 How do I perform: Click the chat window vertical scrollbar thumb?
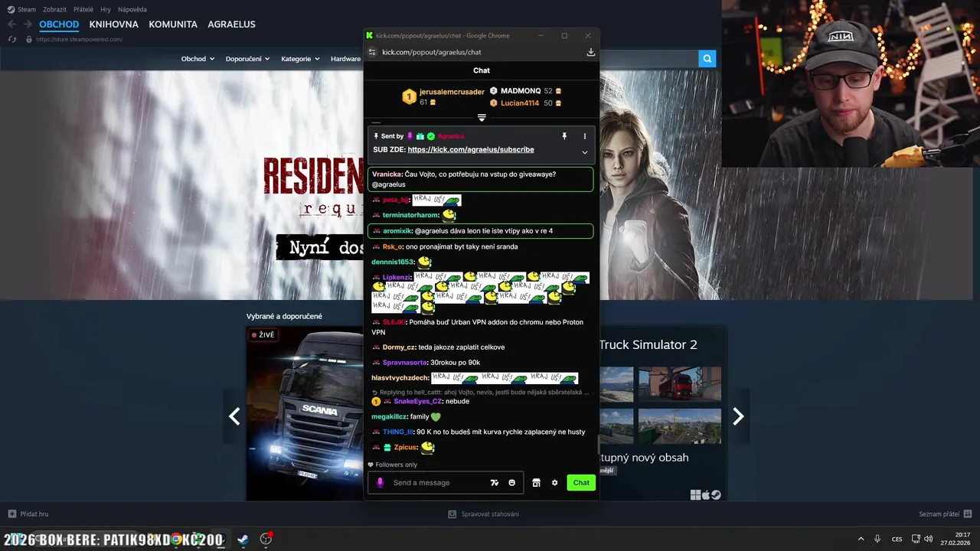pos(598,445)
